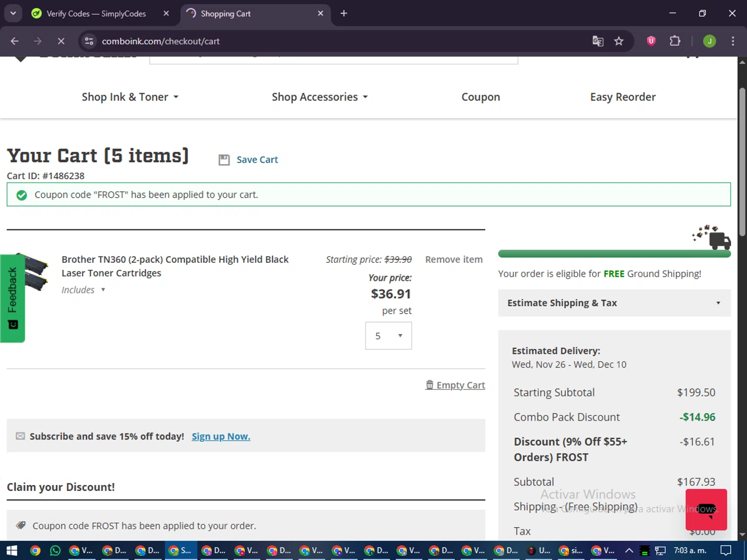Open the red chat widget button
Viewport: 747px width, 560px height.
706,509
